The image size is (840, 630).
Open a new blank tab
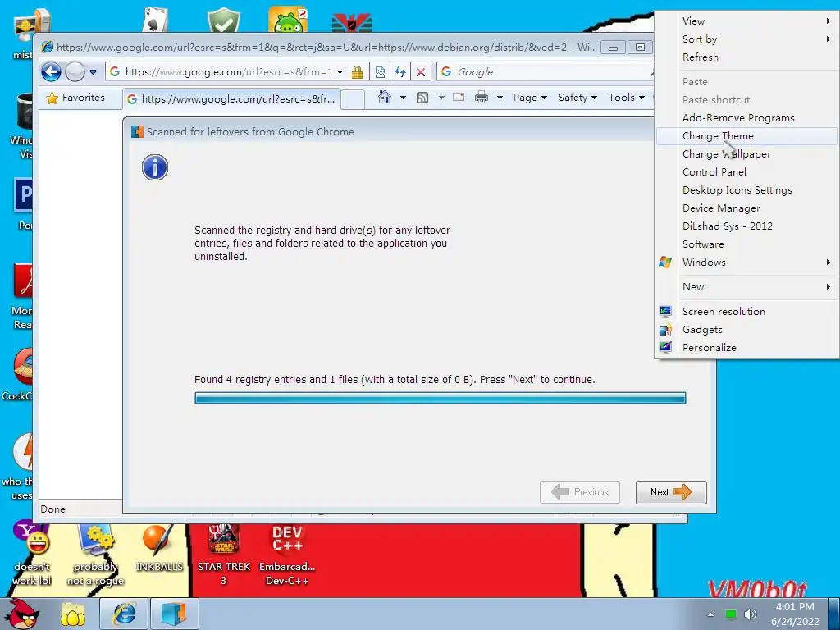coord(353,99)
